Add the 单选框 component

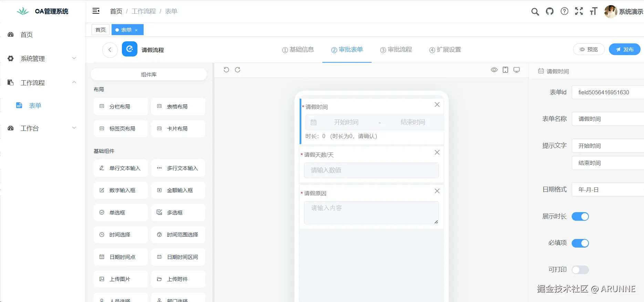pyautogui.click(x=121, y=212)
